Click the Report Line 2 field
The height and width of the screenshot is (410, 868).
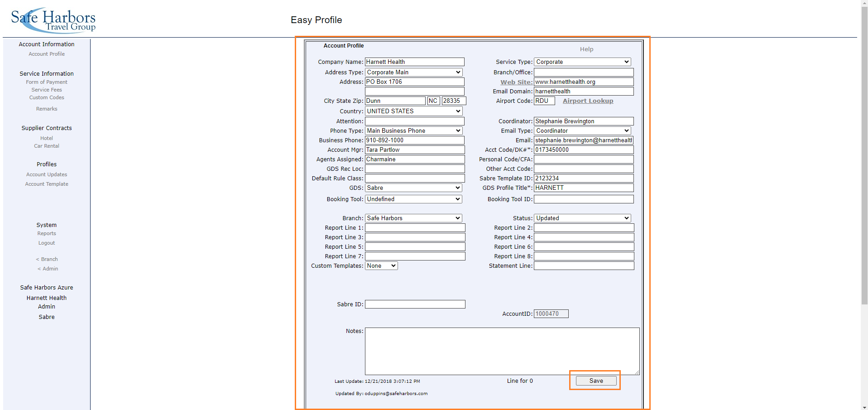pyautogui.click(x=584, y=228)
